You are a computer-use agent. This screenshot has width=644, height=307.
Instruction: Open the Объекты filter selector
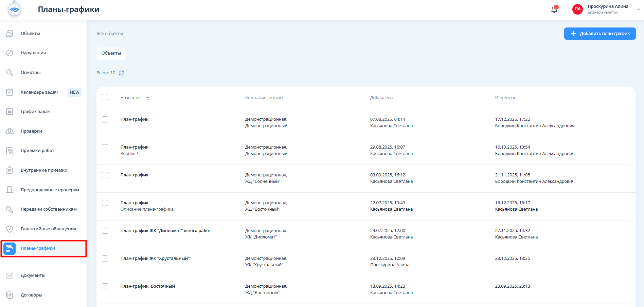111,53
